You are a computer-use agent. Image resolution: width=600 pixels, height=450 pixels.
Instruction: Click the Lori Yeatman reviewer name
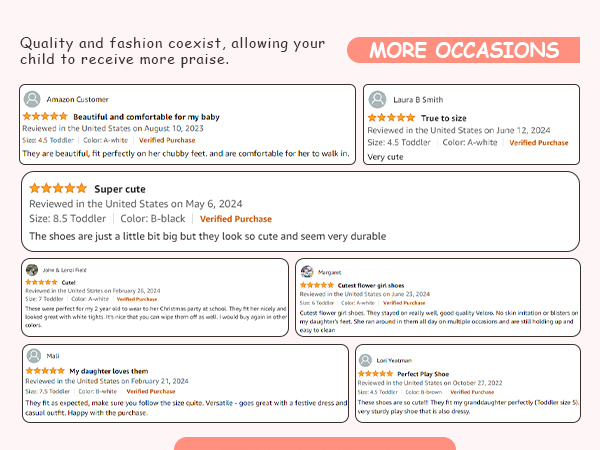point(394,360)
